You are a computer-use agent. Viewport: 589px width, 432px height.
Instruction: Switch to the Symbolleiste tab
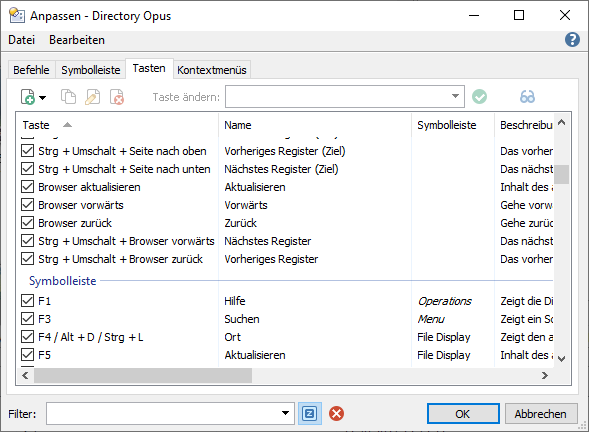pyautogui.click(x=91, y=70)
